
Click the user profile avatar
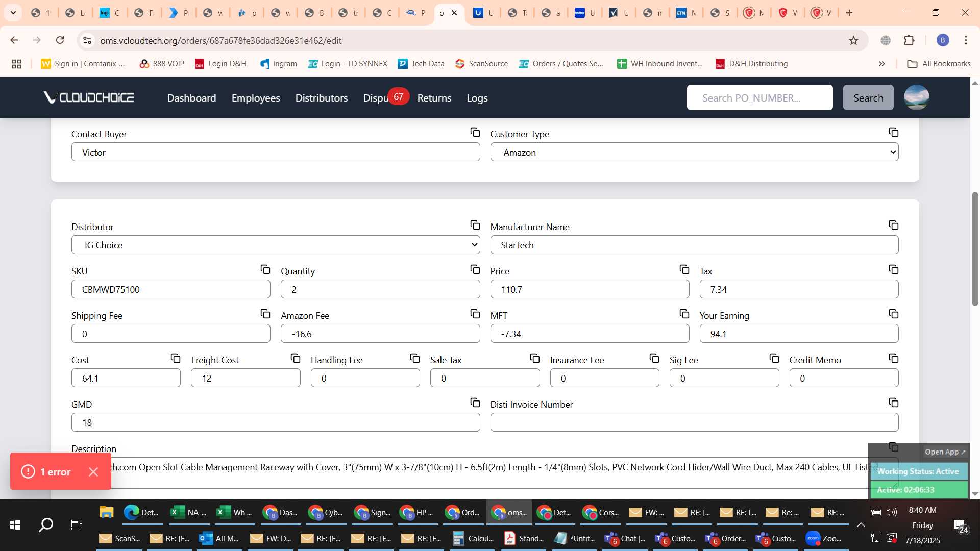[x=917, y=97]
